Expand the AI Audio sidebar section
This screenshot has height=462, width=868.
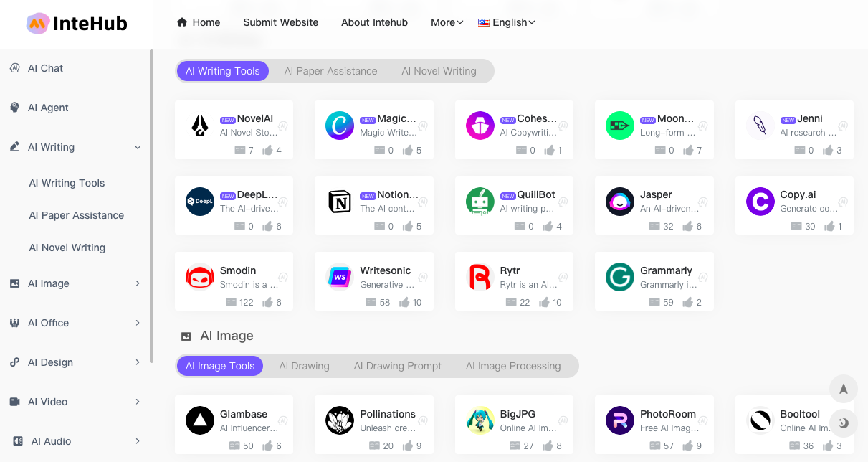point(138,441)
